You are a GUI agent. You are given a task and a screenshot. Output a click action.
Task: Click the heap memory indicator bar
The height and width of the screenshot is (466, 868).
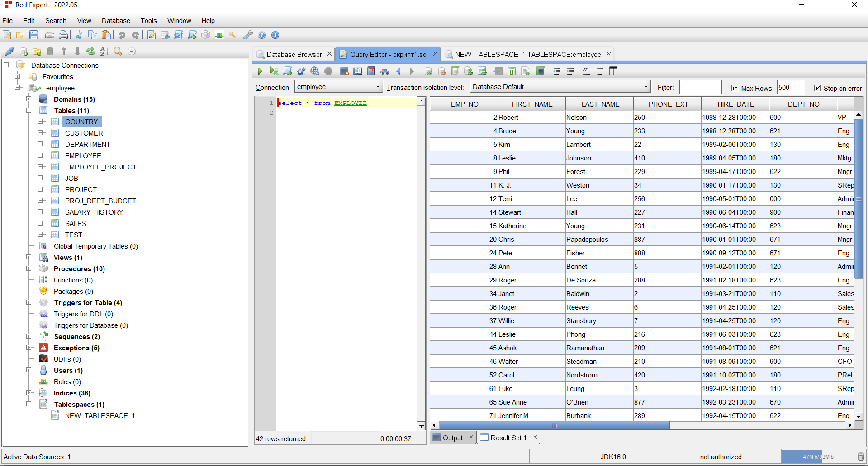point(819,457)
